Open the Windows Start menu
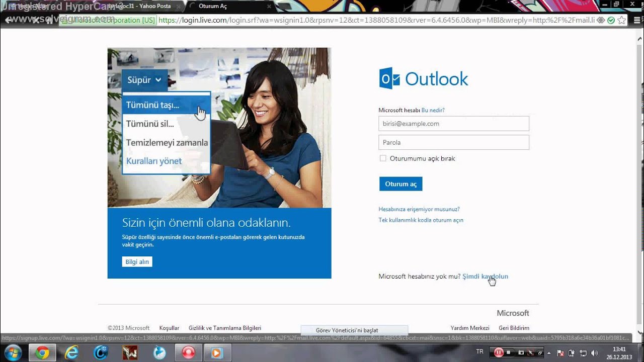This screenshot has height=362, width=644. click(x=12, y=353)
